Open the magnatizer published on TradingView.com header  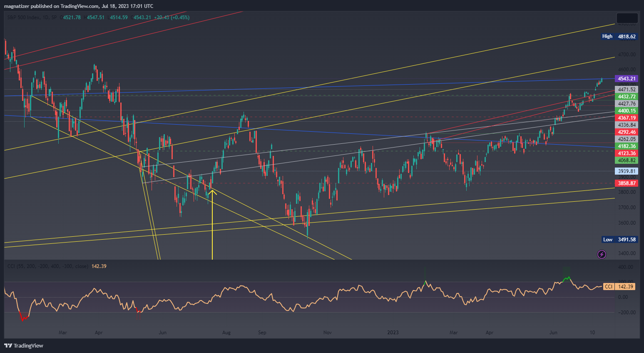tap(79, 6)
